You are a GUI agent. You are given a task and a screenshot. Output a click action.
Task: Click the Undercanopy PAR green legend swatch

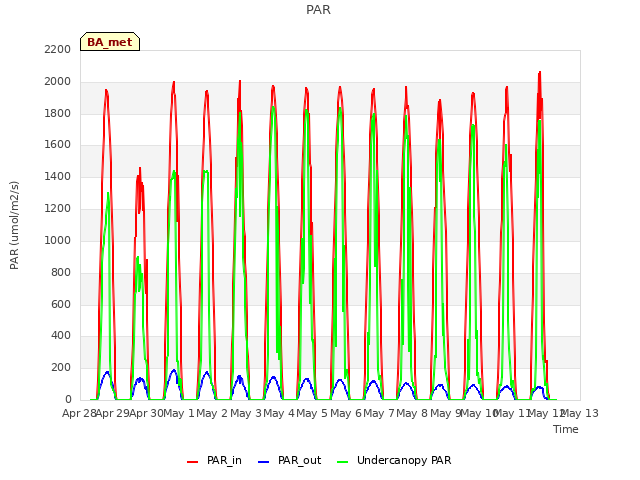click(x=343, y=462)
